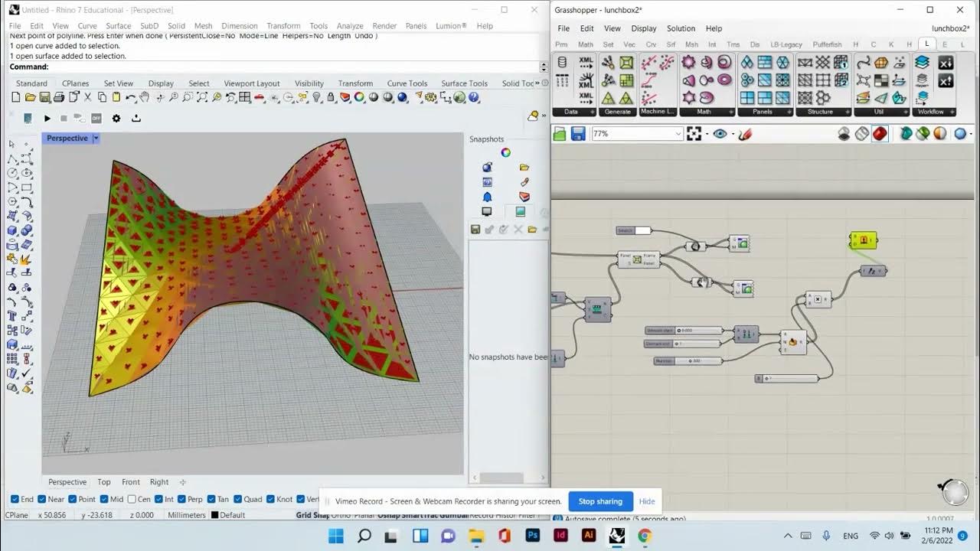980x551 pixels.
Task: Click the yellow component on Grasshopper canvas
Action: click(863, 240)
